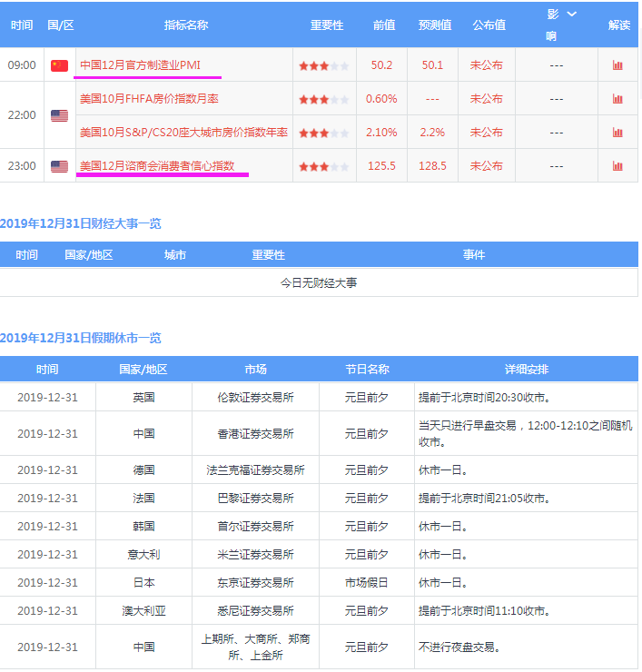
Task: Open chart icon for 中国12月官方制造业PMI row
Action: pos(617,65)
